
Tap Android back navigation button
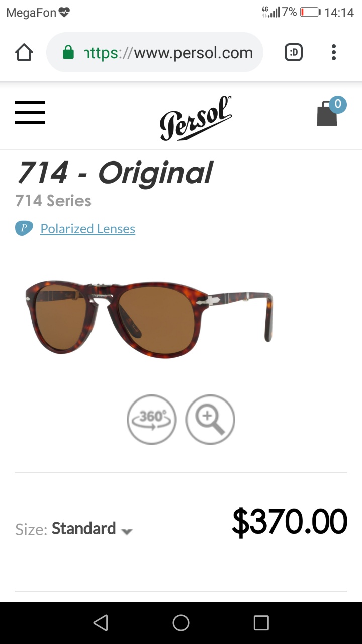pos(101,623)
